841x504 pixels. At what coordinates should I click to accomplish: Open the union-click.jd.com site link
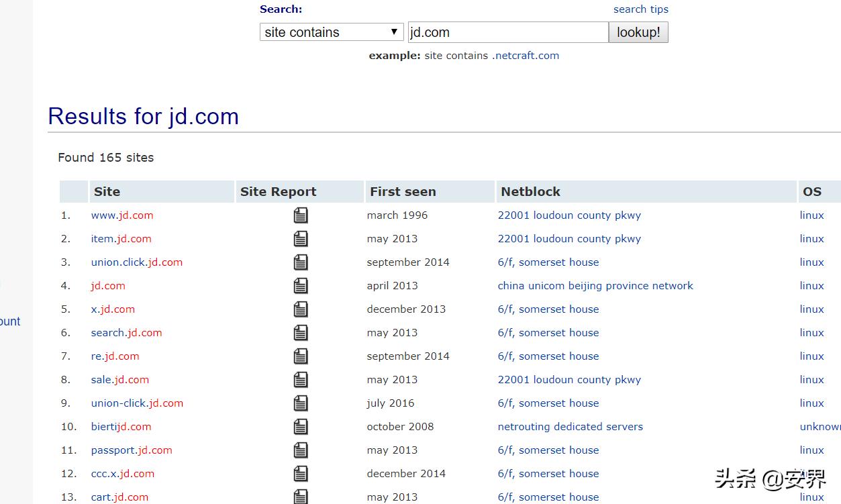[x=137, y=403]
